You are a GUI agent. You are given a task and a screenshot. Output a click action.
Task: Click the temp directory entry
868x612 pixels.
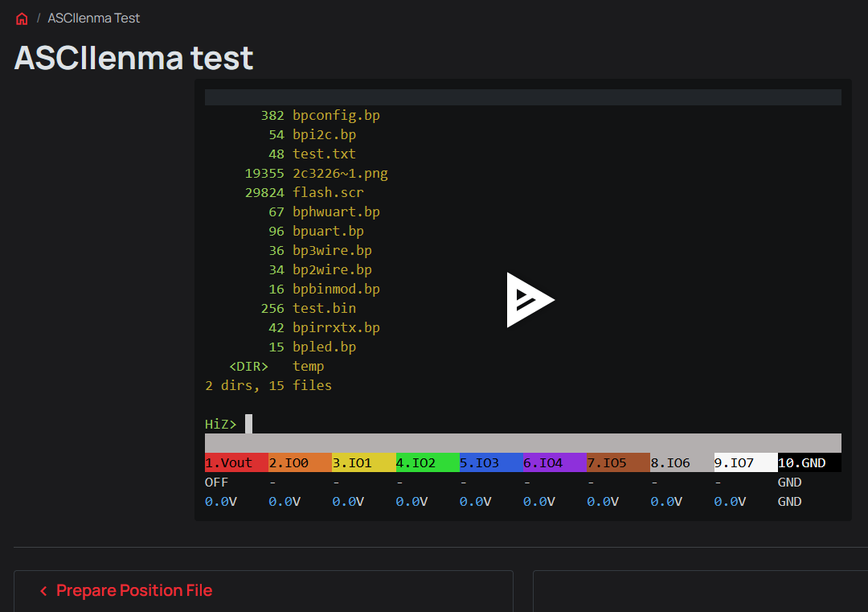(x=309, y=366)
